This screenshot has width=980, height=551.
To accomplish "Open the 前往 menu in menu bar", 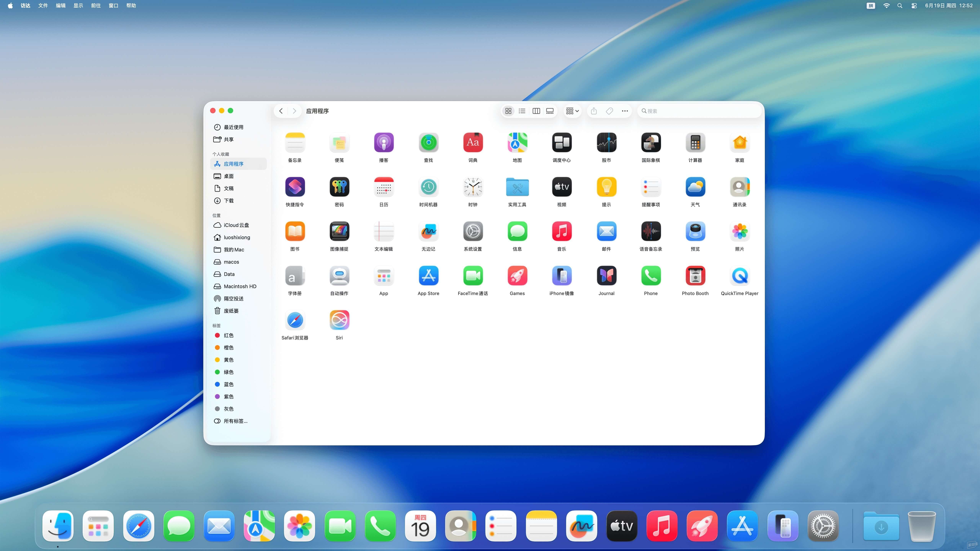I will point(96,5).
